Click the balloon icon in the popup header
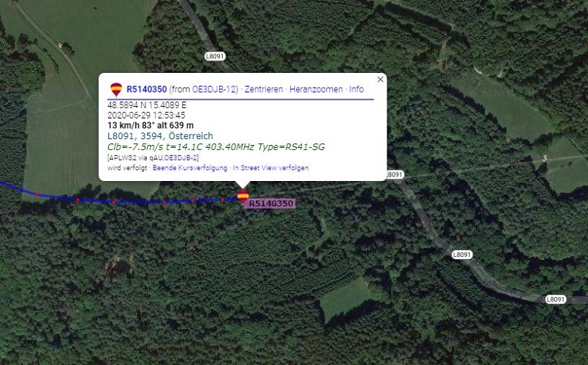 point(116,90)
